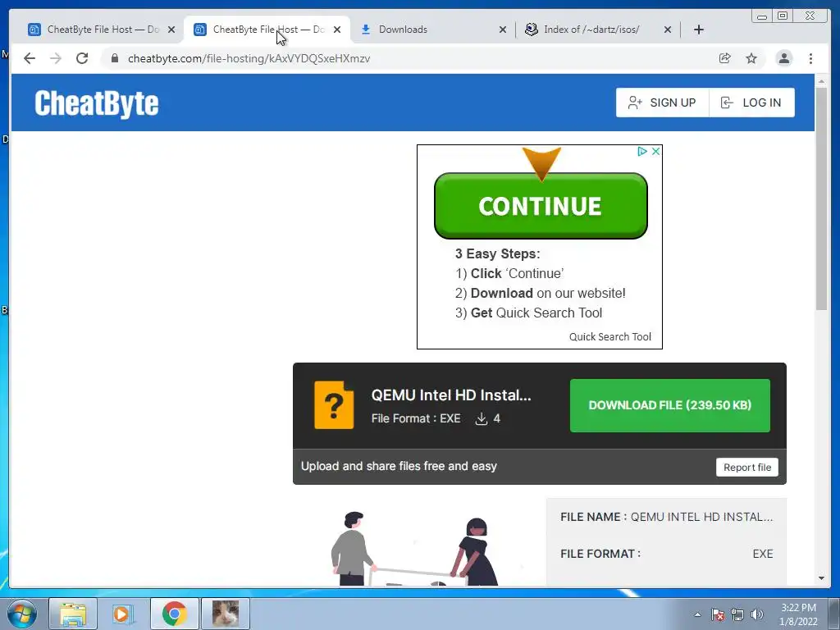Click FILE NAME row in details panel
This screenshot has width=840, height=630.
point(666,517)
